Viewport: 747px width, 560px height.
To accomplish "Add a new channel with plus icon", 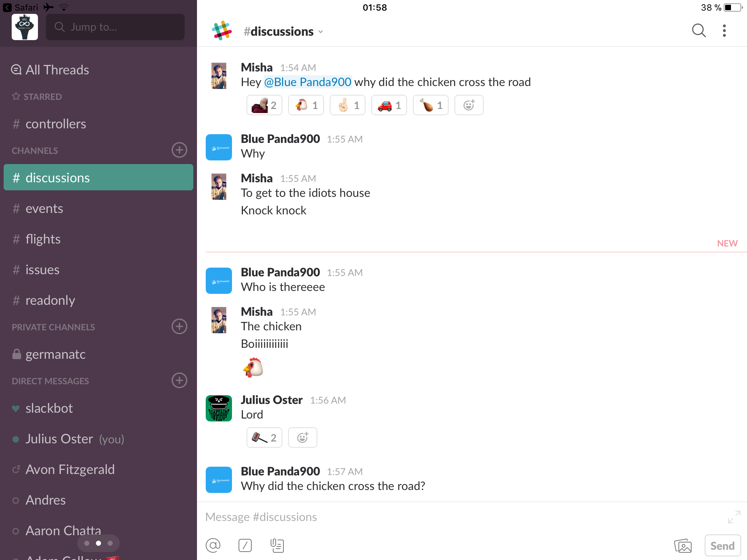I will point(179,150).
